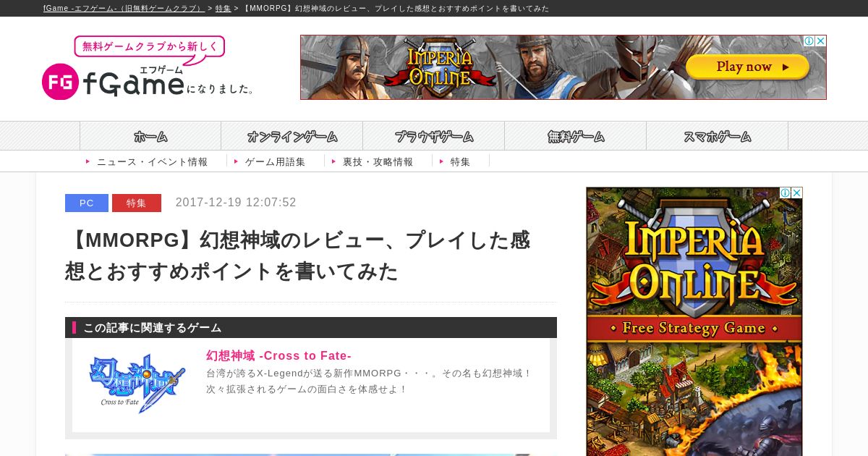The width and height of the screenshot is (868, 456).
Task: Open the オンラインゲーム navigation tab
Action: (x=292, y=136)
